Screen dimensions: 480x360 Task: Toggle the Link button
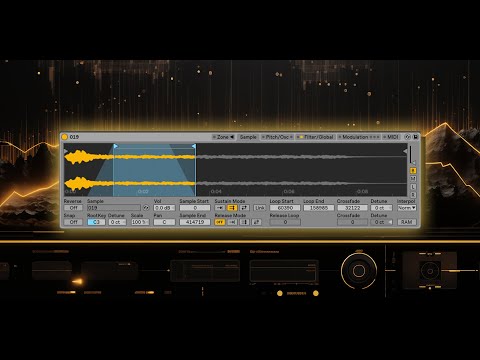pyautogui.click(x=260, y=208)
